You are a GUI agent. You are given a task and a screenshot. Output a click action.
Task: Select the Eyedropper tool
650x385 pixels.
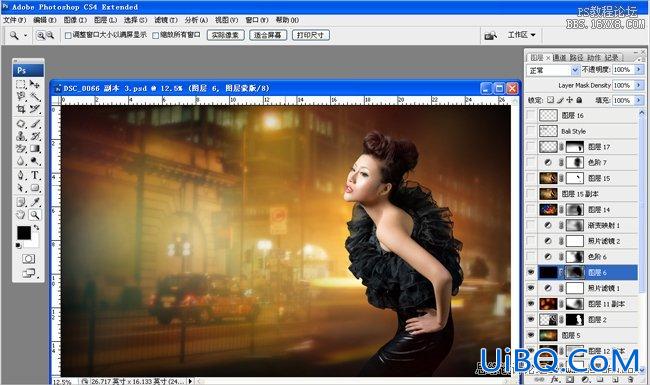pyautogui.click(x=35, y=202)
